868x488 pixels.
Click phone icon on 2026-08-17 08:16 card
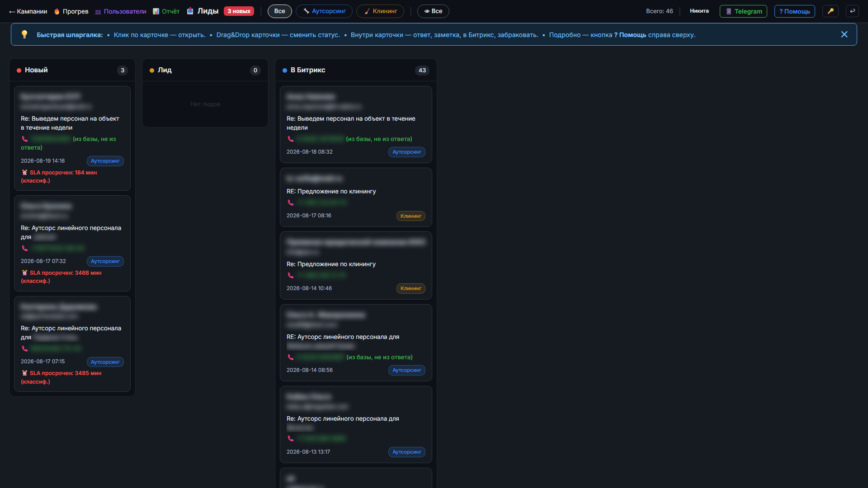click(291, 203)
